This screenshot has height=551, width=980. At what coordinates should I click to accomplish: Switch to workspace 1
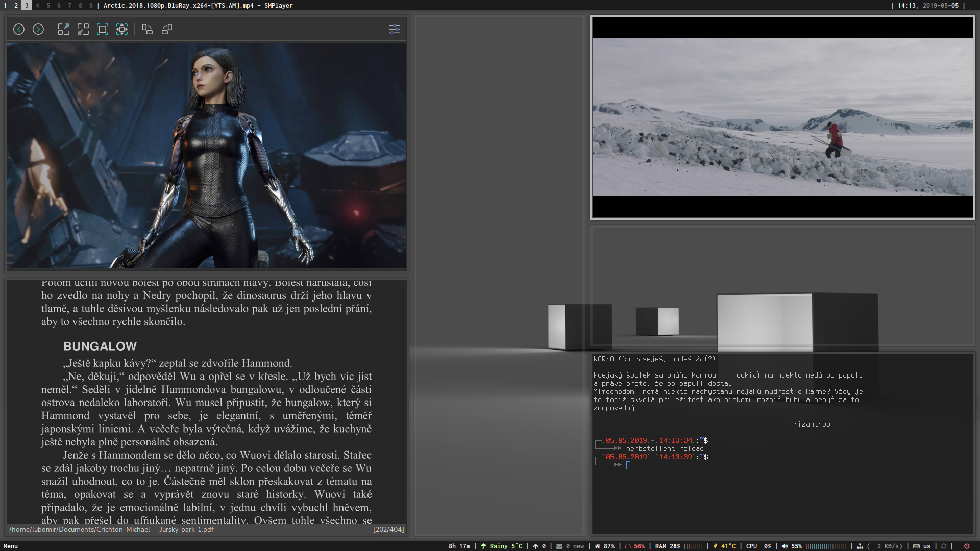pyautogui.click(x=5, y=5)
